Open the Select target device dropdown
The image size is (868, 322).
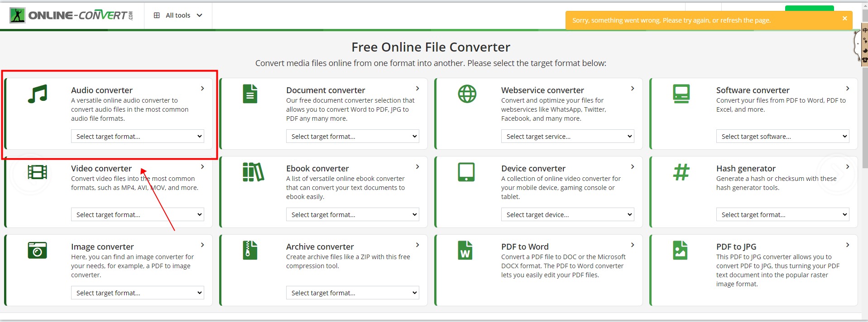pos(567,215)
